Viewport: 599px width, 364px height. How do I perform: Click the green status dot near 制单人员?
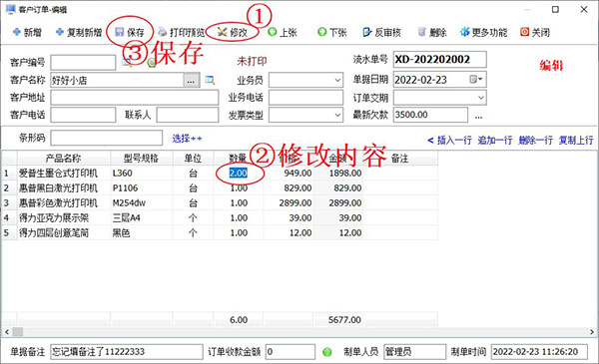point(327,352)
